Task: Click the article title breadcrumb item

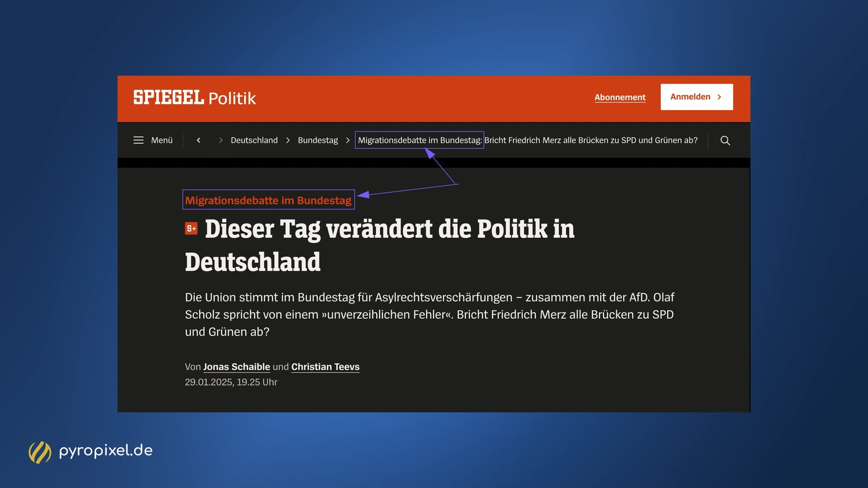Action: (x=528, y=140)
